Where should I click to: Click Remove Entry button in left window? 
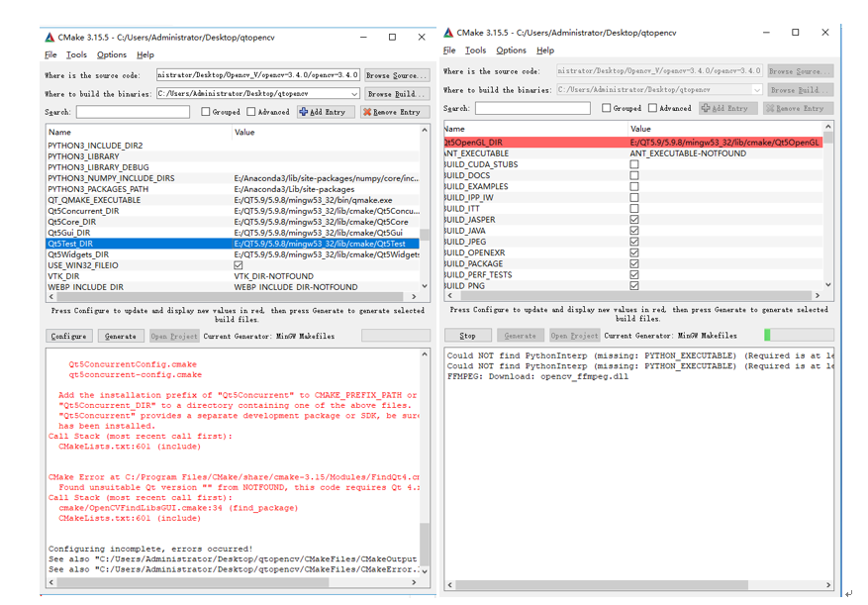(x=395, y=112)
